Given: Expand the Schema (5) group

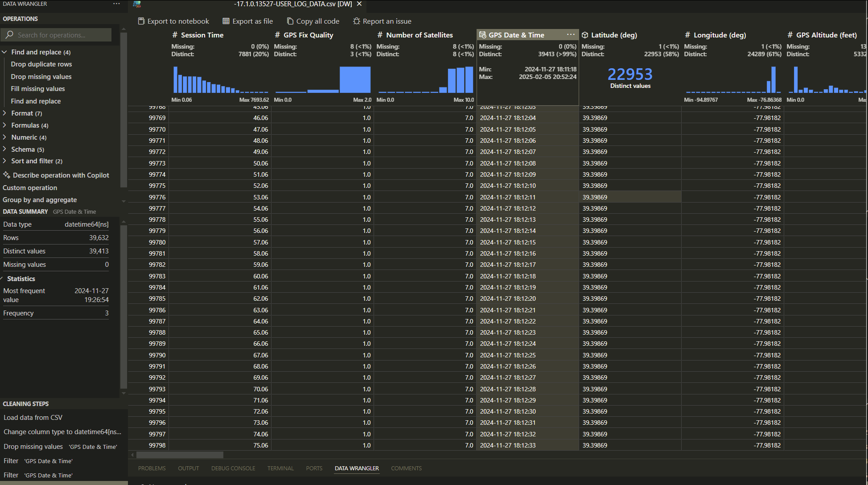Looking at the screenshot, I should tap(4, 149).
